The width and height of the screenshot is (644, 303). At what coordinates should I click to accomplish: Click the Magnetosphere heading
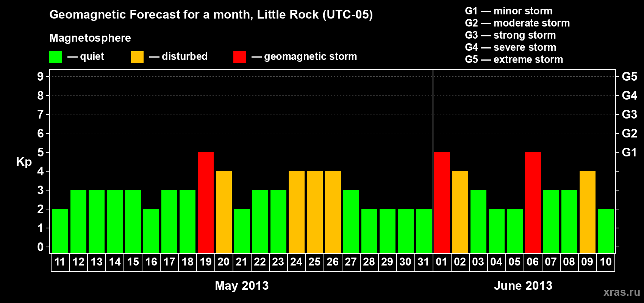(x=90, y=38)
